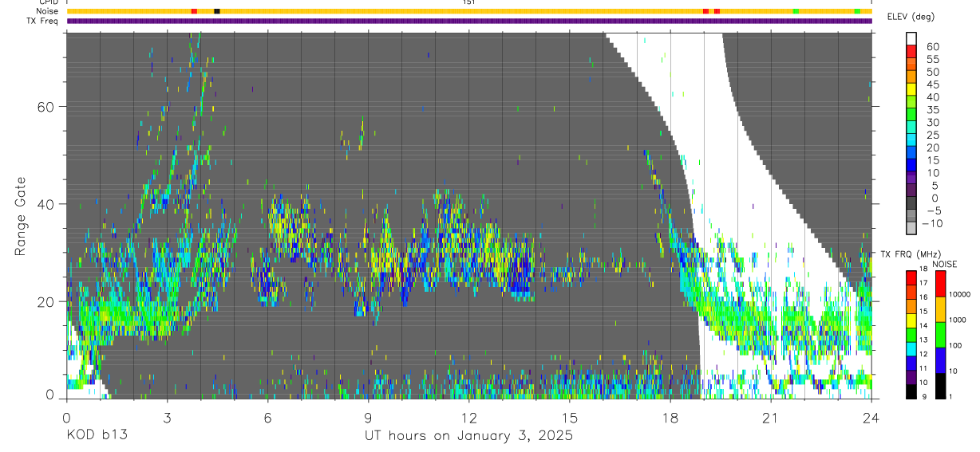980x452 pixels.
Task: Click the black segment in the Noise bar
Action: (217, 11)
